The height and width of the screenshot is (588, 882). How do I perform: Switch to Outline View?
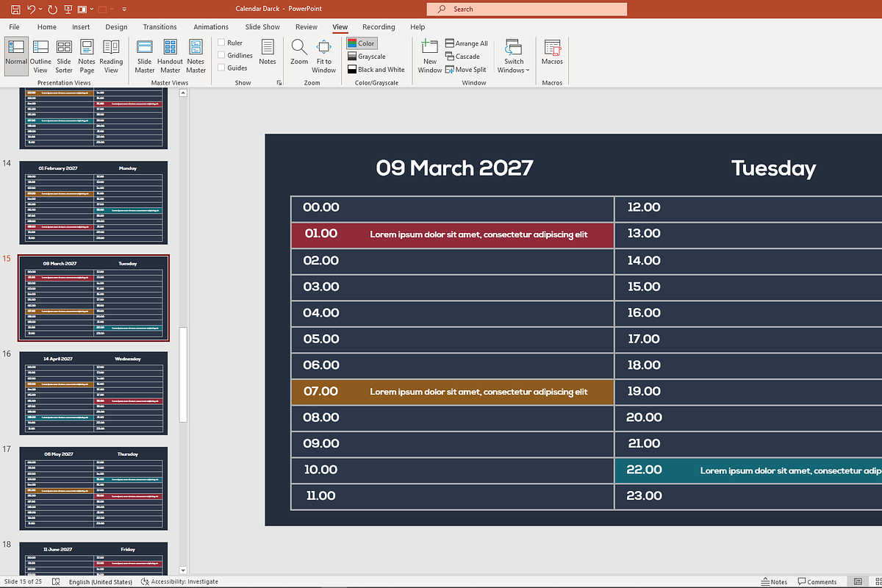coord(40,56)
